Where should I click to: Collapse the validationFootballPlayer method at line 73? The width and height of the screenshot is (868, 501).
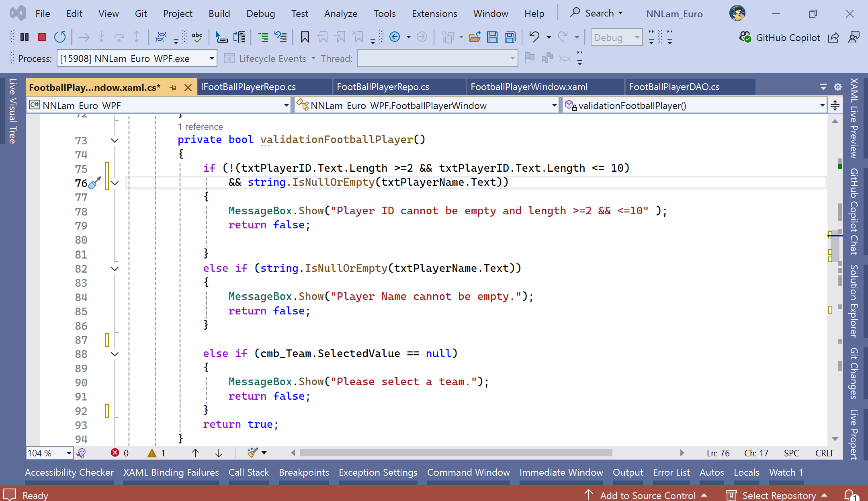point(115,140)
